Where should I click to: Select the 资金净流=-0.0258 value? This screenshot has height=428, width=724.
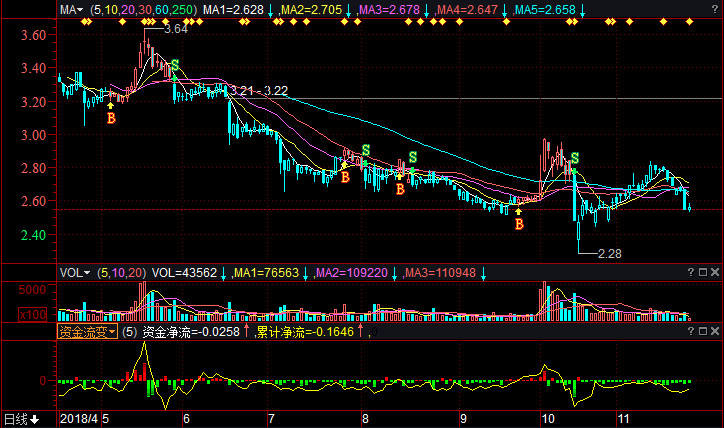click(191, 332)
